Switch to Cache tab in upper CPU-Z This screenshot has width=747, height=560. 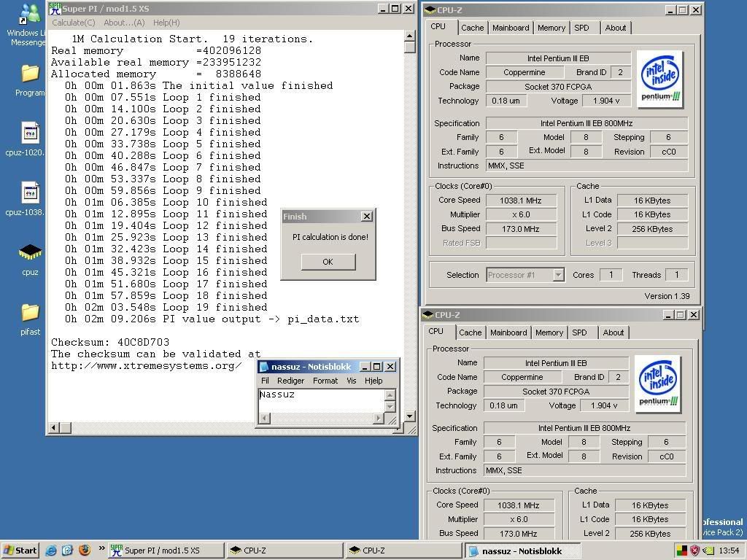(472, 28)
